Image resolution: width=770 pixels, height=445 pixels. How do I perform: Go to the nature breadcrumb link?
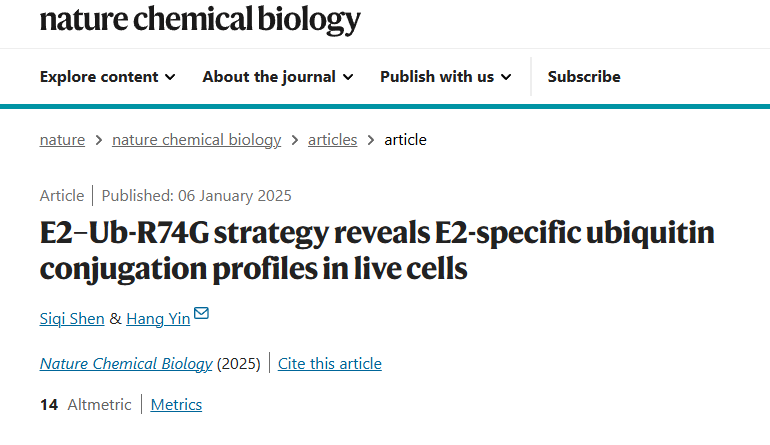pos(62,140)
